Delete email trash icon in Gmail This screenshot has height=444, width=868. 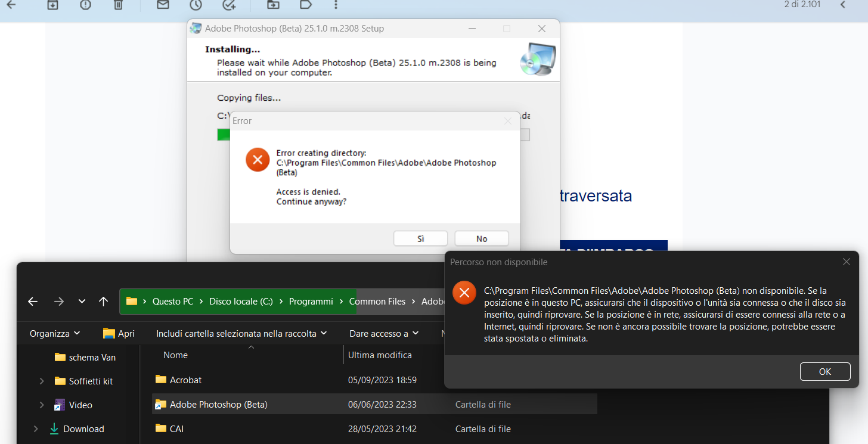[118, 5]
